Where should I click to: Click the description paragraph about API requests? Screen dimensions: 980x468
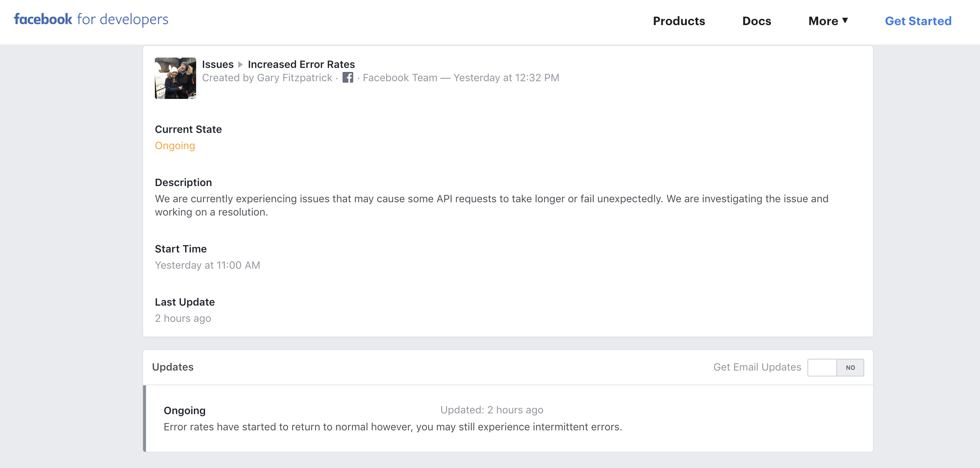pos(491,205)
